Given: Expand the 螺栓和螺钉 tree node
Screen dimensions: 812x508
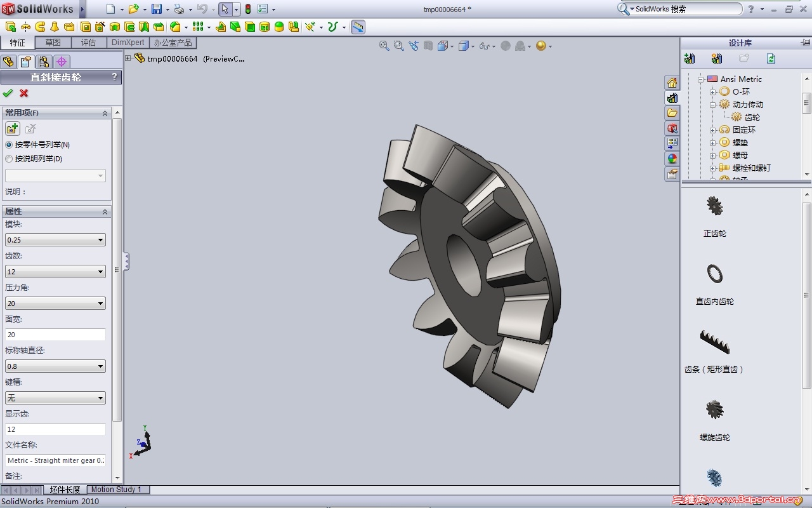Looking at the screenshot, I should click(712, 168).
